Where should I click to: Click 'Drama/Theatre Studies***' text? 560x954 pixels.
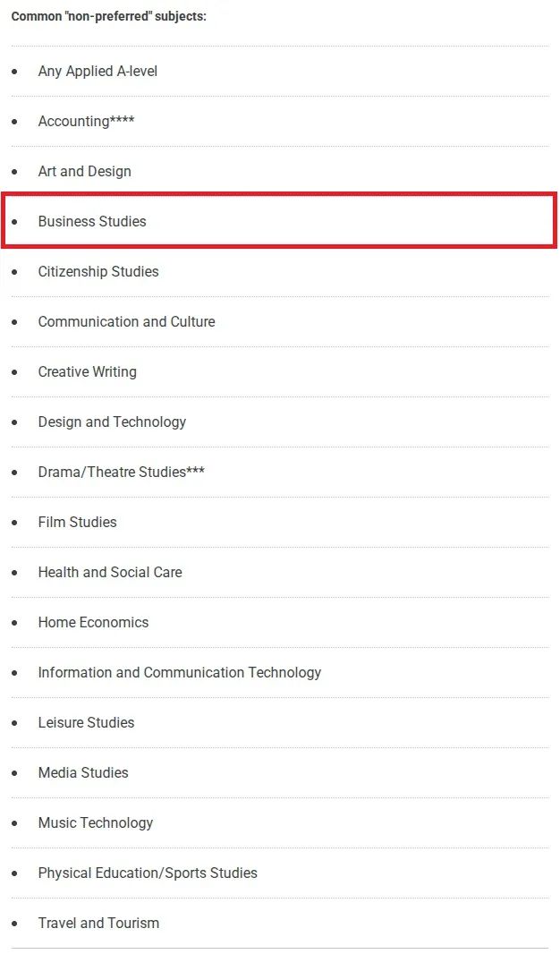pos(121,472)
